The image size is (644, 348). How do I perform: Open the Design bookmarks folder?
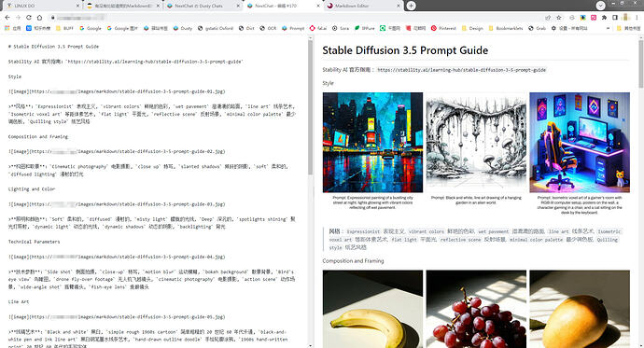point(472,28)
